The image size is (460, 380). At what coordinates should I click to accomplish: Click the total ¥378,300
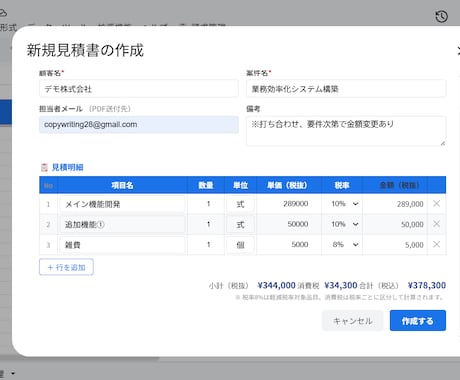[x=427, y=285]
